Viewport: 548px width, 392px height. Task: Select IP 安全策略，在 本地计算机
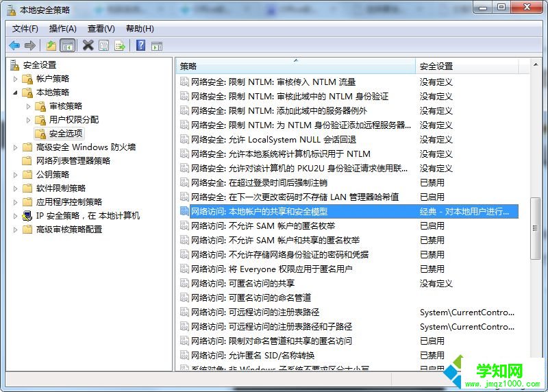(x=88, y=216)
